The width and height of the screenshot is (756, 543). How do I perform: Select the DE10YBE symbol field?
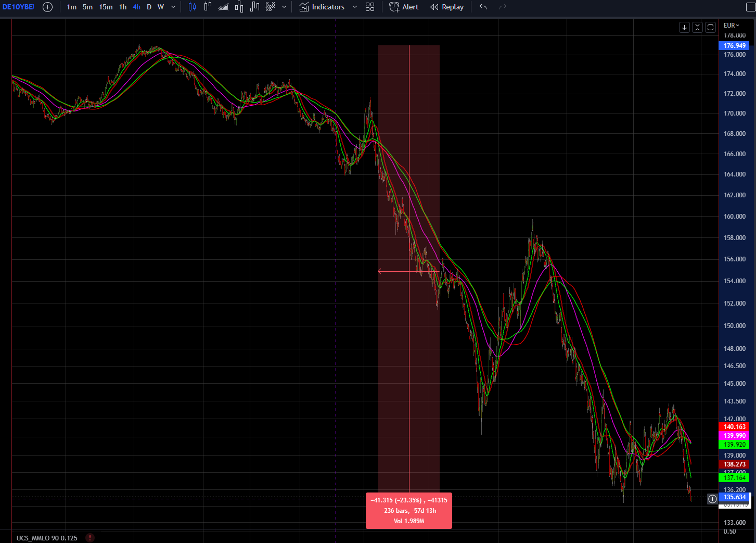[17, 7]
